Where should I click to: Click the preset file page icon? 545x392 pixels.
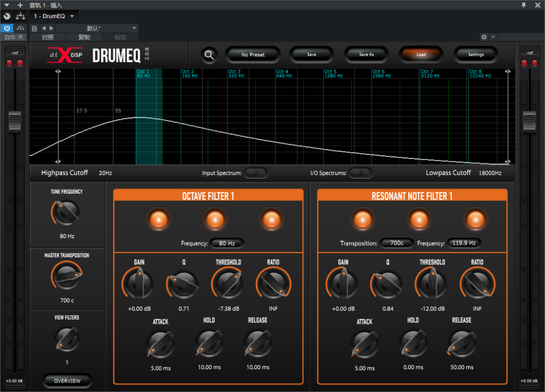click(x=35, y=28)
